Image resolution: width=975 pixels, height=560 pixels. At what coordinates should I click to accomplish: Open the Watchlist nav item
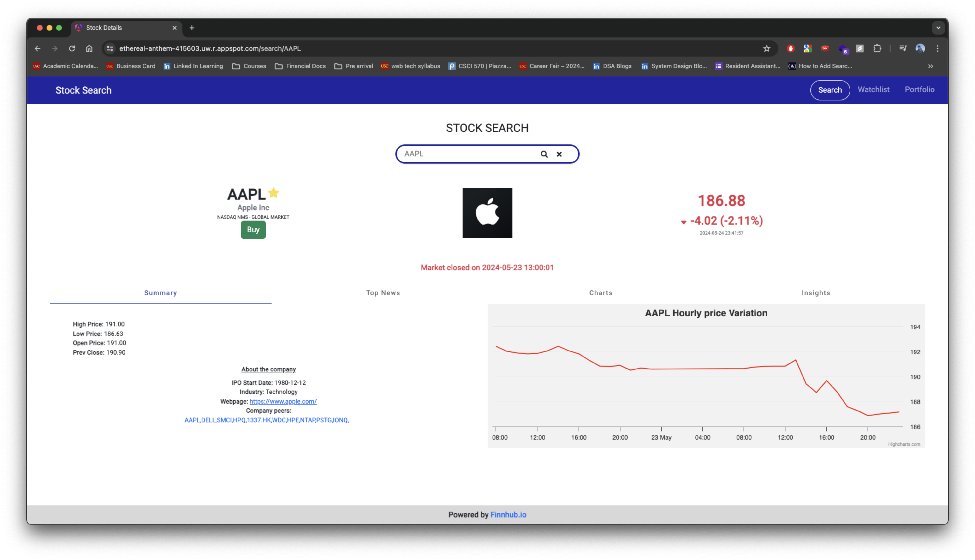873,90
